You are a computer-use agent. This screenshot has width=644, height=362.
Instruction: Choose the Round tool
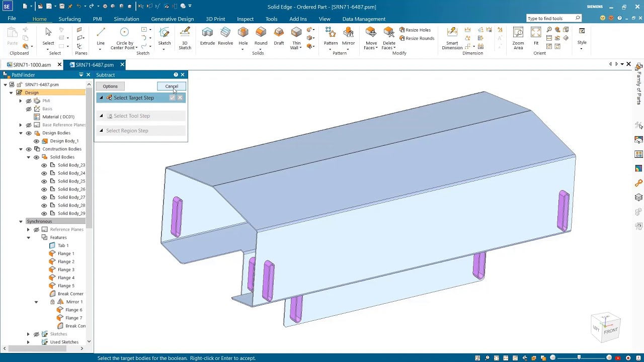[x=261, y=36]
